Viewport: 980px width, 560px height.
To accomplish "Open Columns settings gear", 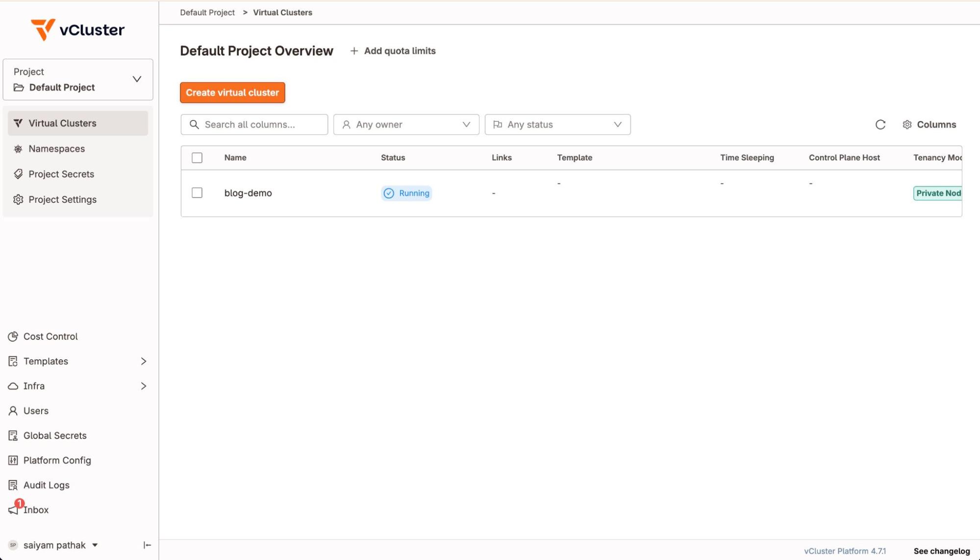I will [907, 124].
